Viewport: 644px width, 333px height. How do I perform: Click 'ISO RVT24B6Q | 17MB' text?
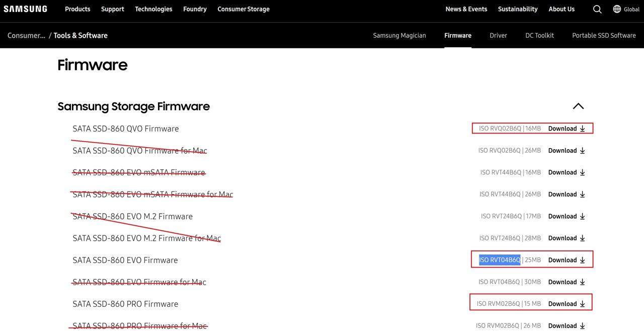(x=511, y=216)
